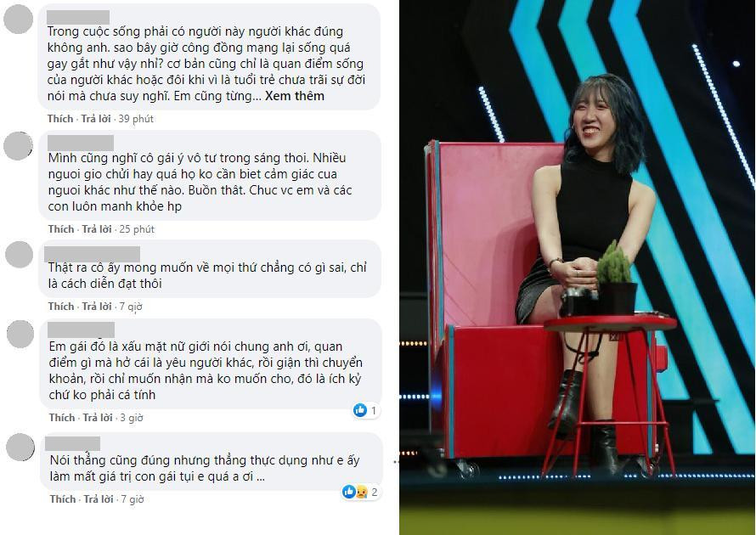Reply to the comment posted 39 phút ago
Viewport: 756px width, 535px height.
click(x=96, y=119)
